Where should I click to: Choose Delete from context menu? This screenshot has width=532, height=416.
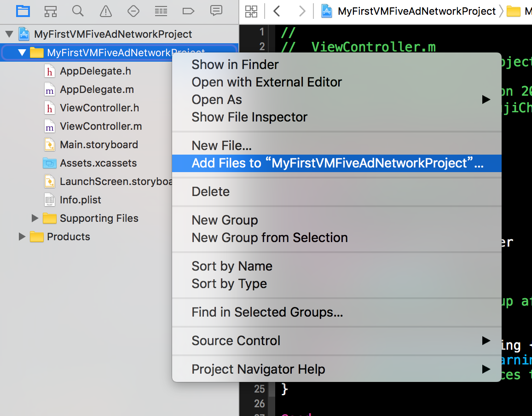pyautogui.click(x=336, y=192)
